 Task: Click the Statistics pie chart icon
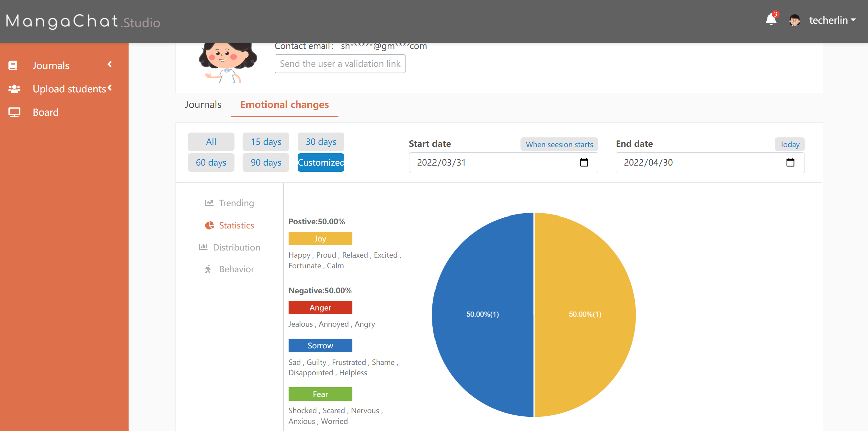click(210, 225)
